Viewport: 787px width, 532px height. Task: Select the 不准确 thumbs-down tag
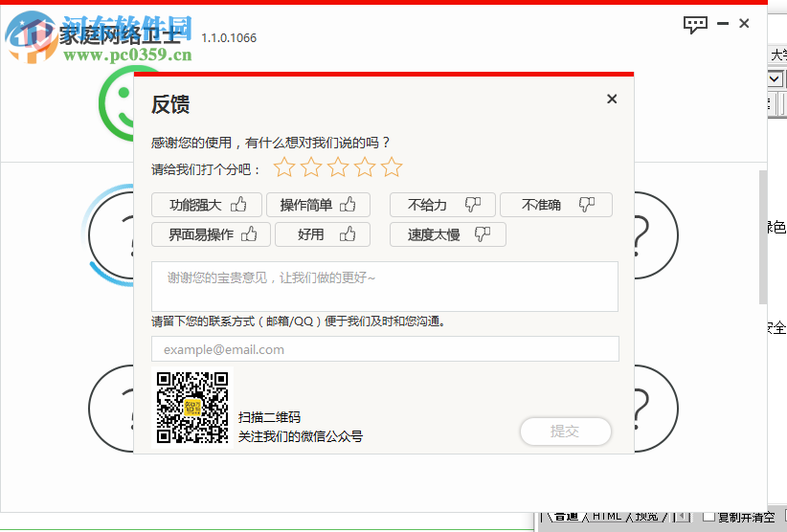pos(556,205)
